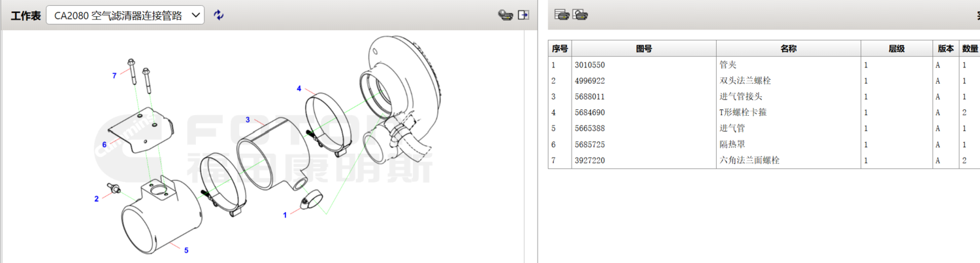Click the 名称 column header
Viewport: 980px width, 263px height.
tap(788, 49)
